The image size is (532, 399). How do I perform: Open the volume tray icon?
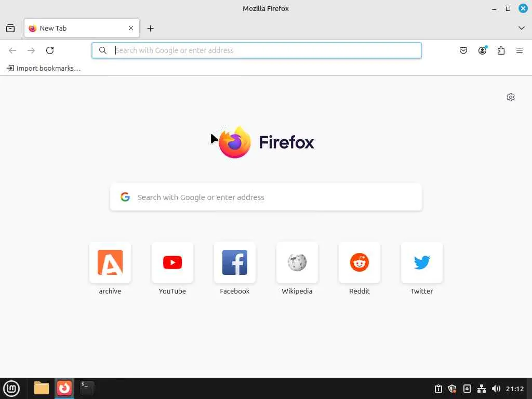[x=496, y=389]
